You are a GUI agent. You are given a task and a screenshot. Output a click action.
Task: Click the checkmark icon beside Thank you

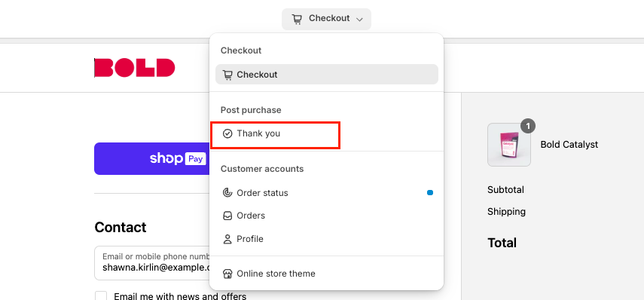coord(227,133)
